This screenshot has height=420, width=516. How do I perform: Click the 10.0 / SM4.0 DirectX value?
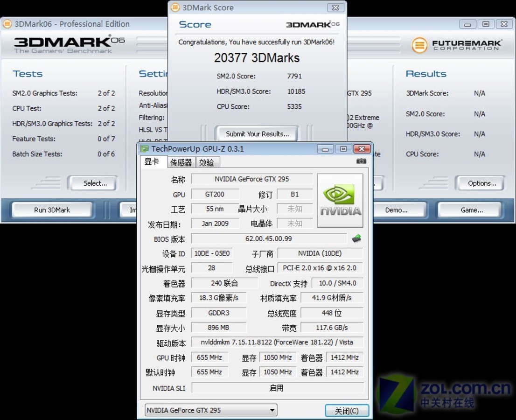[x=337, y=283]
